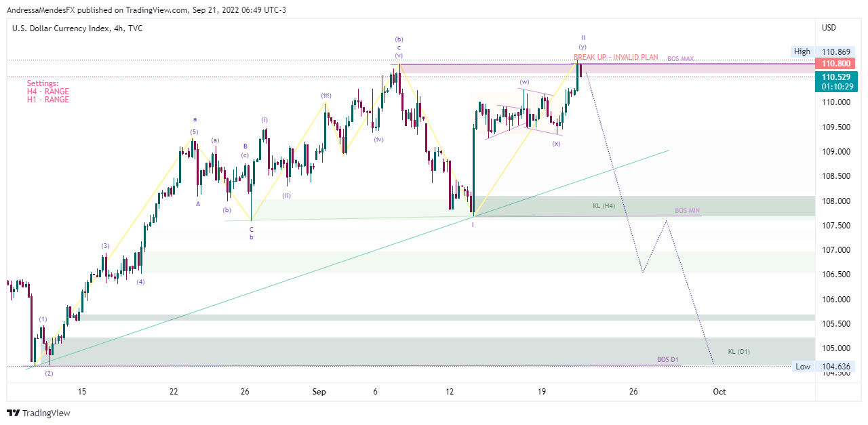The image size is (868, 425).
Task: Click the 108.500 price axis value
Action: coord(836,176)
